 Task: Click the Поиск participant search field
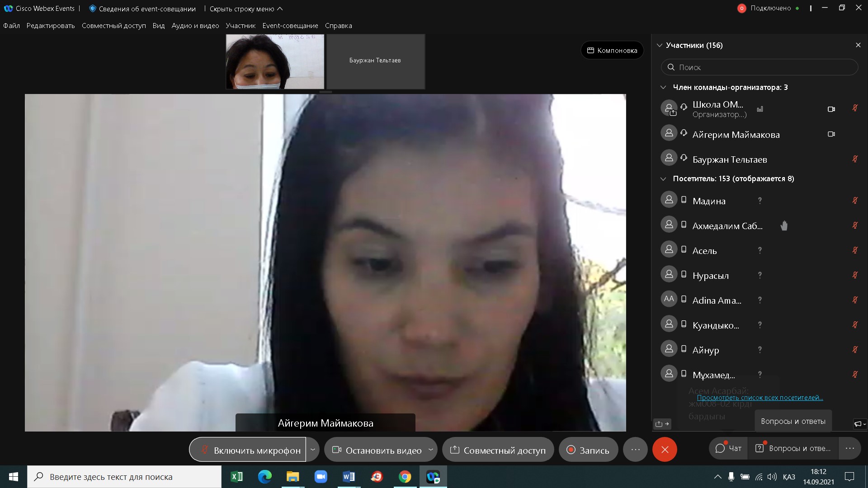(x=759, y=67)
